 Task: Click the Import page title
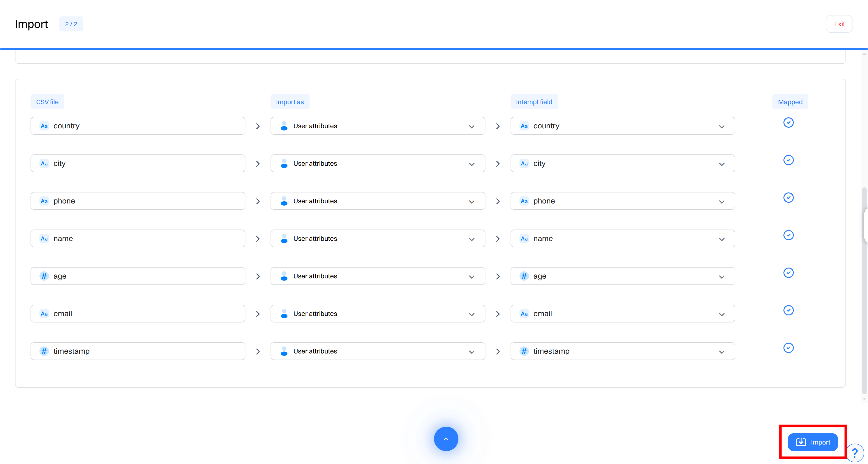(31, 24)
